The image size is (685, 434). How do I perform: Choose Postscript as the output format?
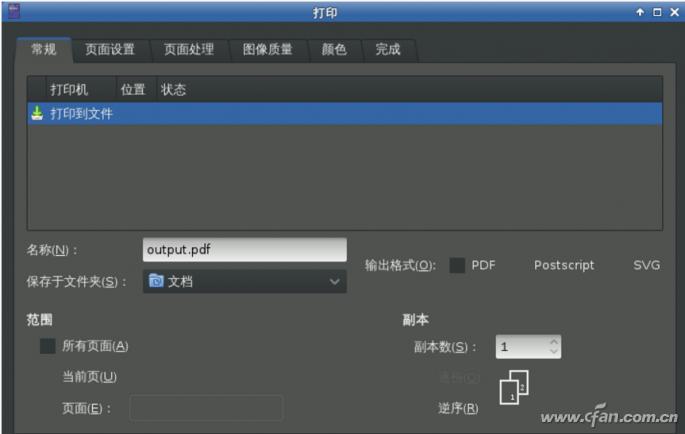(x=564, y=265)
